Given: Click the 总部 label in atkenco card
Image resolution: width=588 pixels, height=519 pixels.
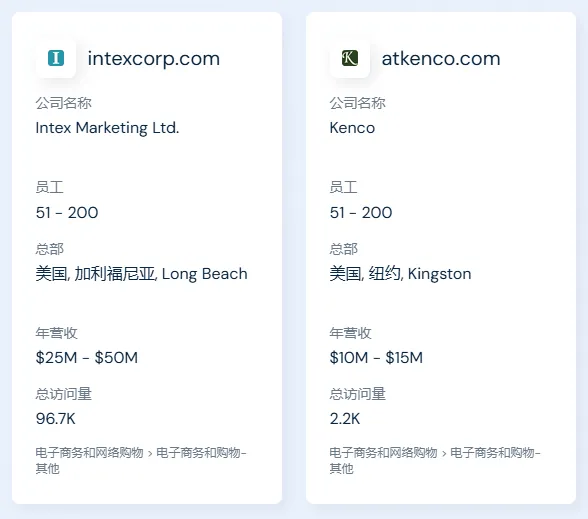Looking at the screenshot, I should (x=344, y=249).
